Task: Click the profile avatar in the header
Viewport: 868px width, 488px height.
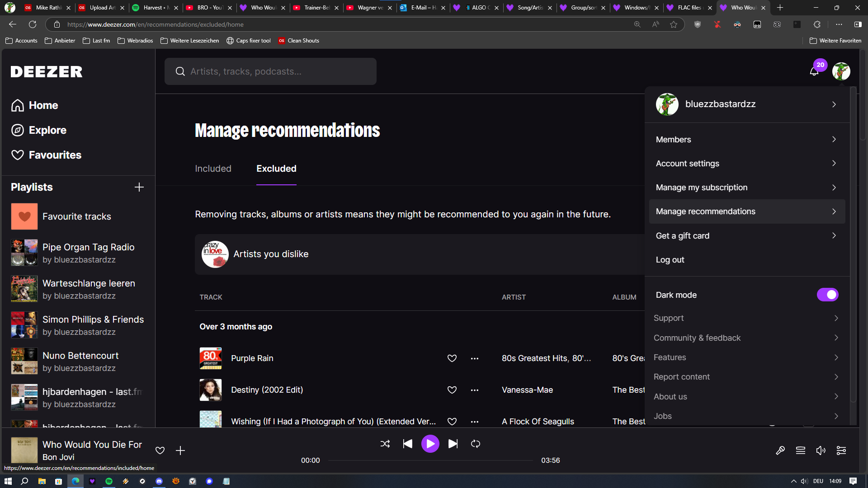Action: pos(841,71)
